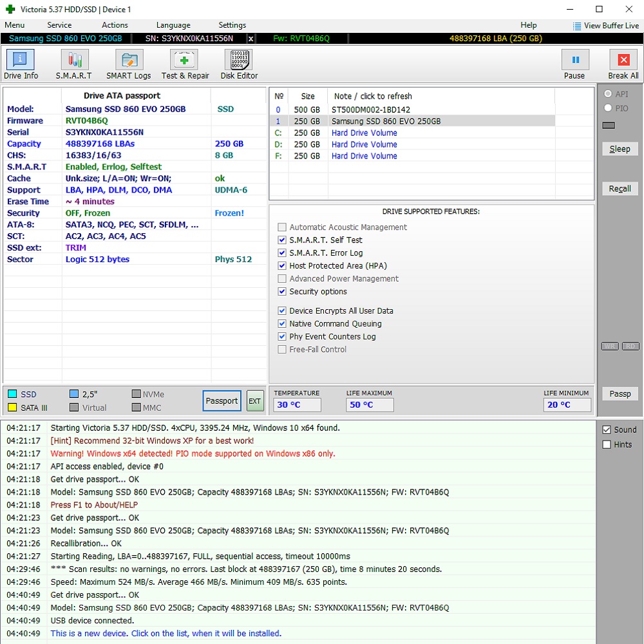Click the x next to the serial number
The image size is (644, 644).
251,39
